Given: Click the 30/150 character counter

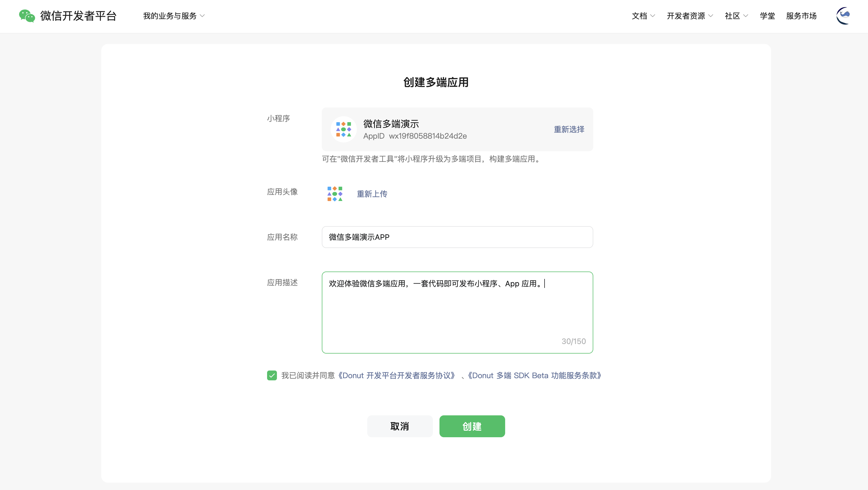Looking at the screenshot, I should (x=574, y=341).
